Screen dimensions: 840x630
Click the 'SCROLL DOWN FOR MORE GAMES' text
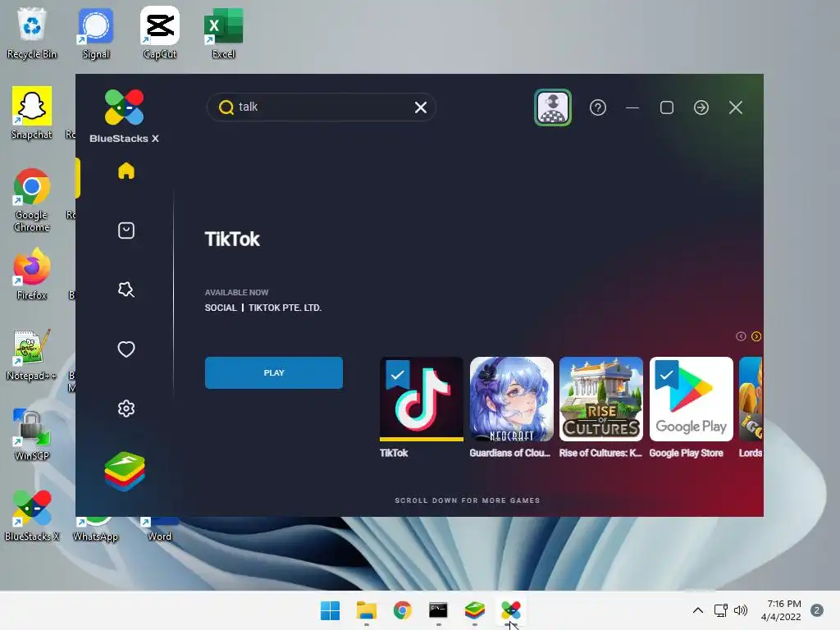tap(467, 500)
